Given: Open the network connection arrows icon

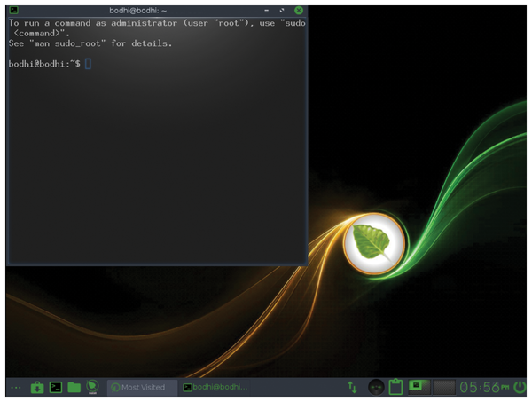Looking at the screenshot, I should tap(353, 388).
